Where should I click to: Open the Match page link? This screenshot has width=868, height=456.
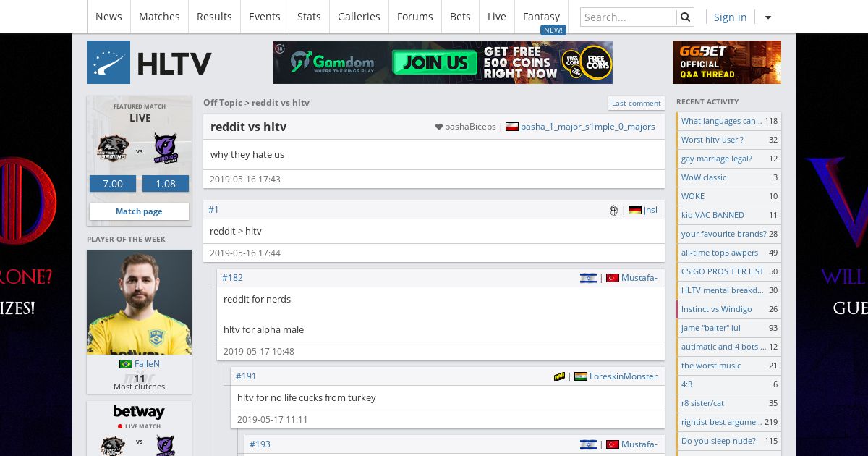[139, 211]
